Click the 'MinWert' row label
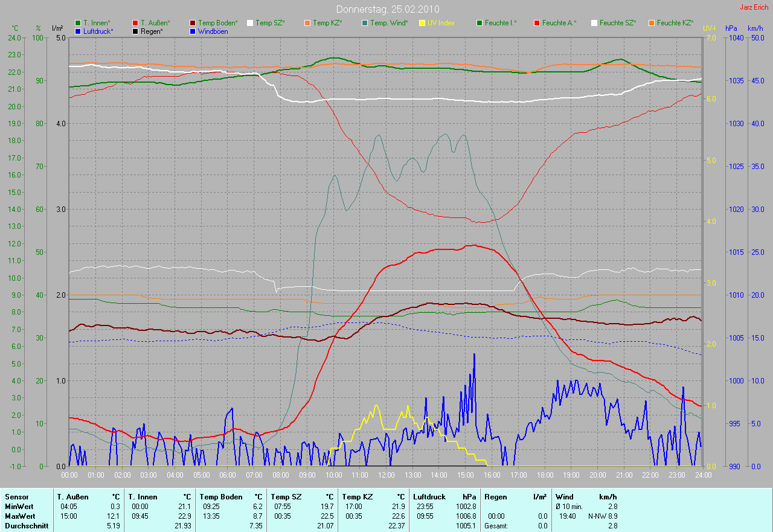 [x=19, y=507]
